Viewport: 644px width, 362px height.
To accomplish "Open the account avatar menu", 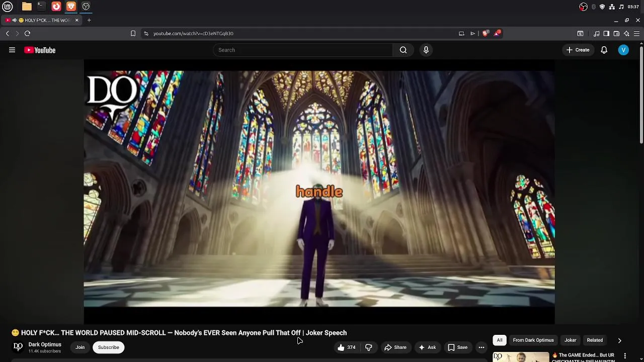I will 623,50.
